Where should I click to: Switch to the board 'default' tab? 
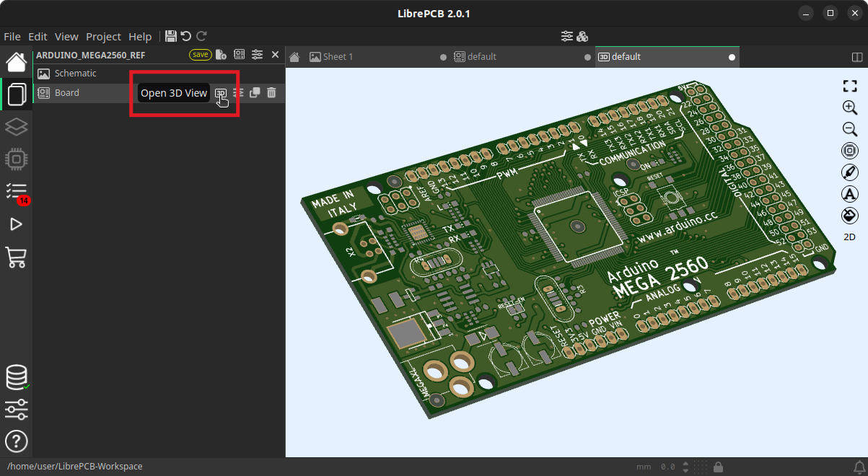pos(522,57)
